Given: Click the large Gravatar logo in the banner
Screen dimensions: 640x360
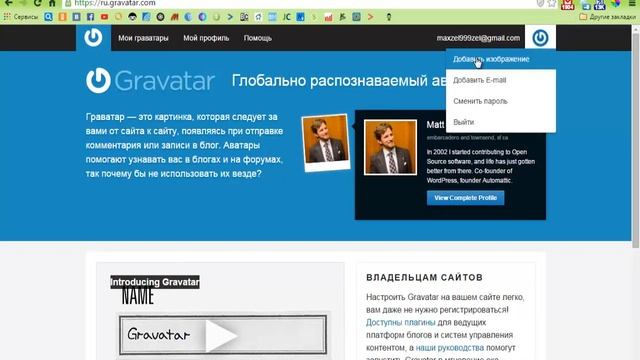Looking at the screenshot, I should coord(150,80).
